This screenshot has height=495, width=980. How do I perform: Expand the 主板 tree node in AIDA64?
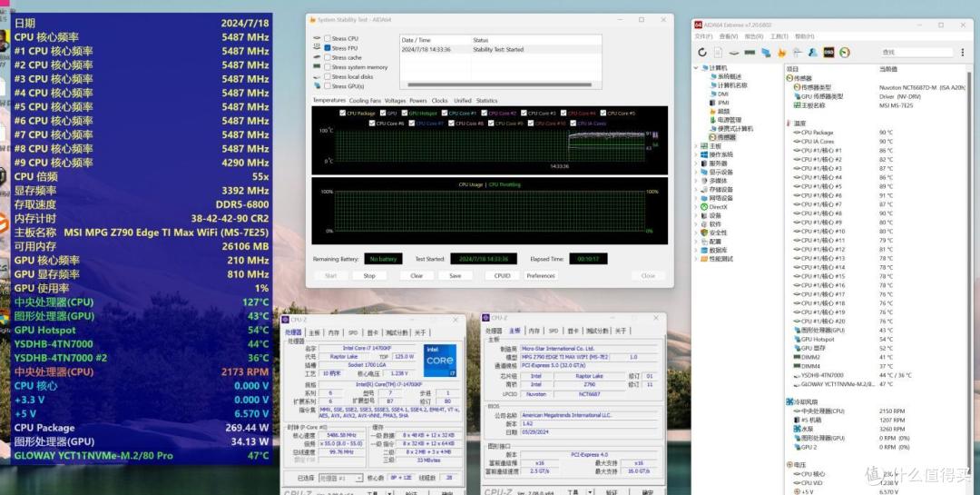click(696, 146)
